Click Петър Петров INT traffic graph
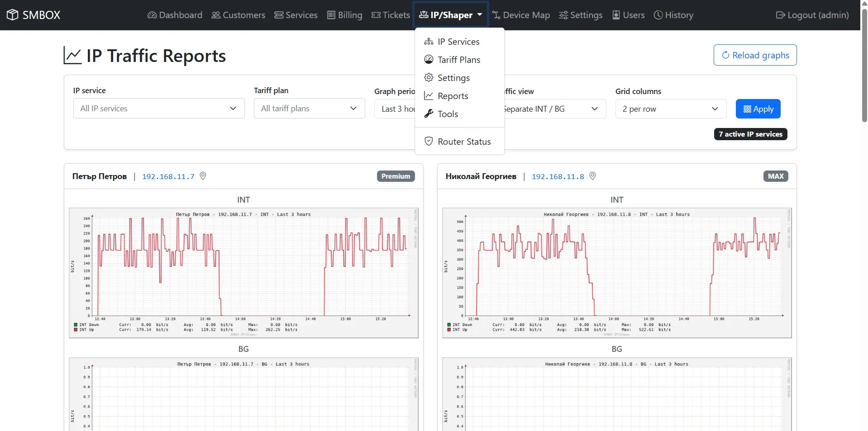Screen dimensions: 868x431 point(243,273)
